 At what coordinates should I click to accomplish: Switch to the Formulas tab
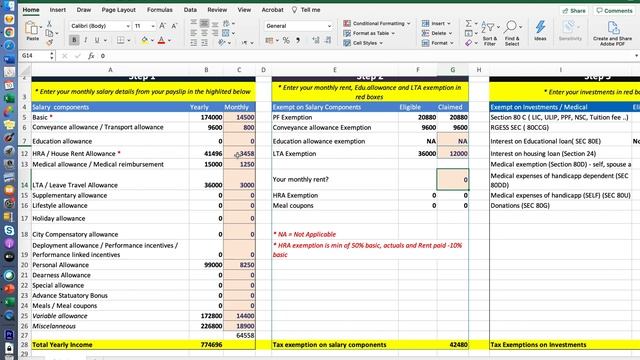click(x=160, y=10)
